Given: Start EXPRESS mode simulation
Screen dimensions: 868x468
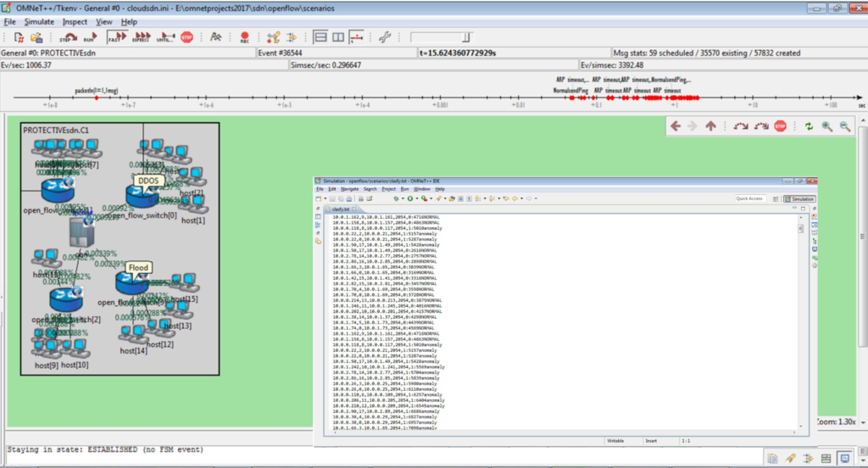Looking at the screenshot, I should (x=141, y=37).
